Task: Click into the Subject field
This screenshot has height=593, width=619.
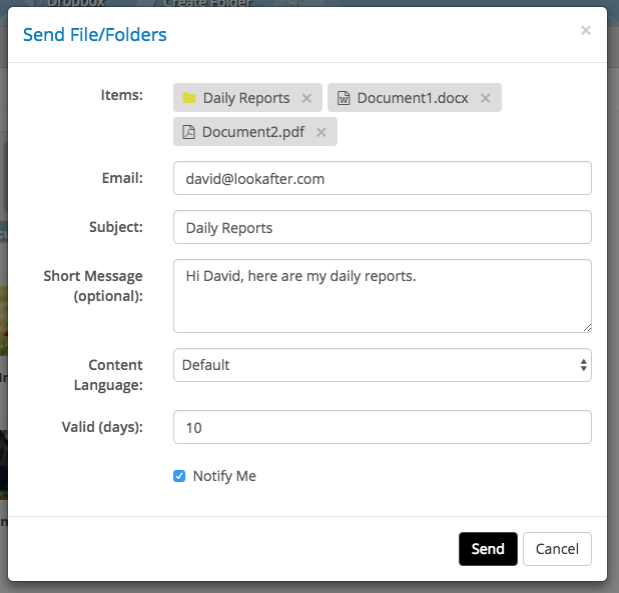Action: click(382, 227)
